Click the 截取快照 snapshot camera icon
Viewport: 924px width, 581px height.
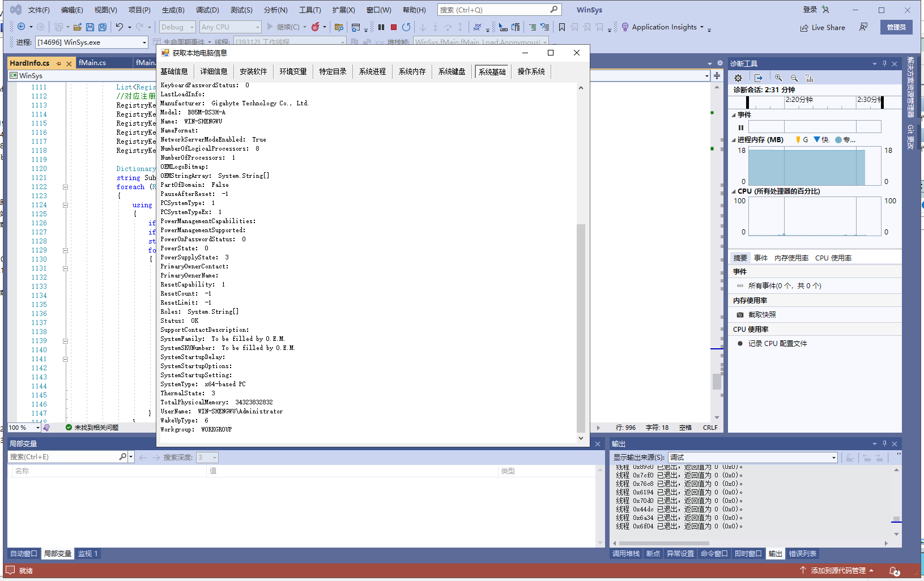click(740, 315)
